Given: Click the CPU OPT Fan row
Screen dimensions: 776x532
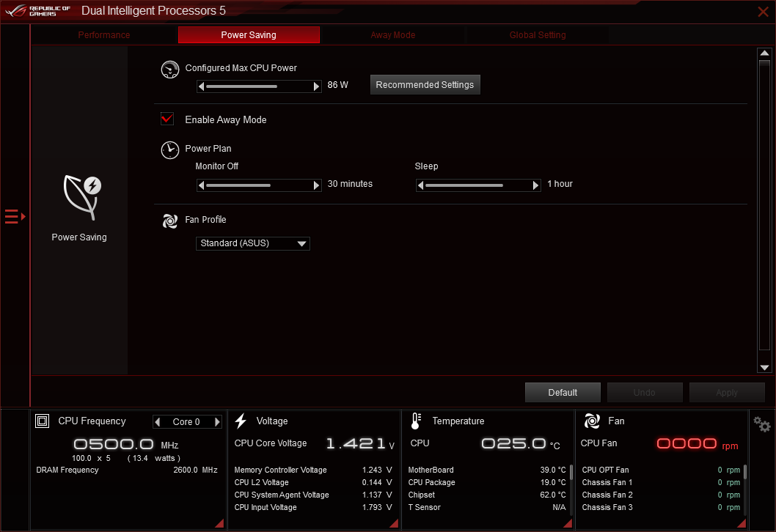Looking at the screenshot, I should [661, 470].
